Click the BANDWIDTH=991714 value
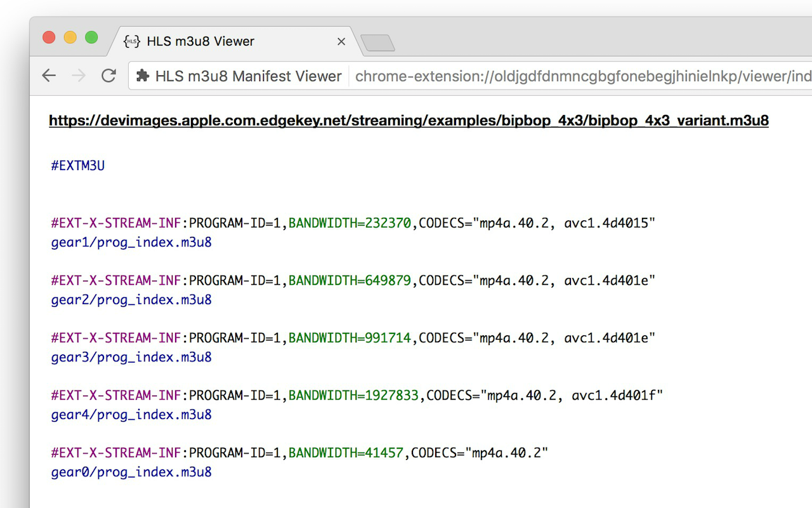812x508 pixels. tap(350, 338)
